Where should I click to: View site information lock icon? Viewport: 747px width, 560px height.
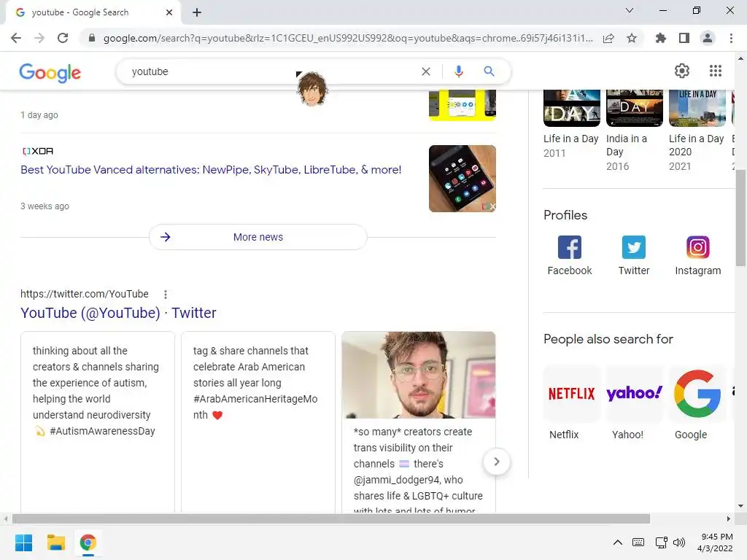coord(91,38)
